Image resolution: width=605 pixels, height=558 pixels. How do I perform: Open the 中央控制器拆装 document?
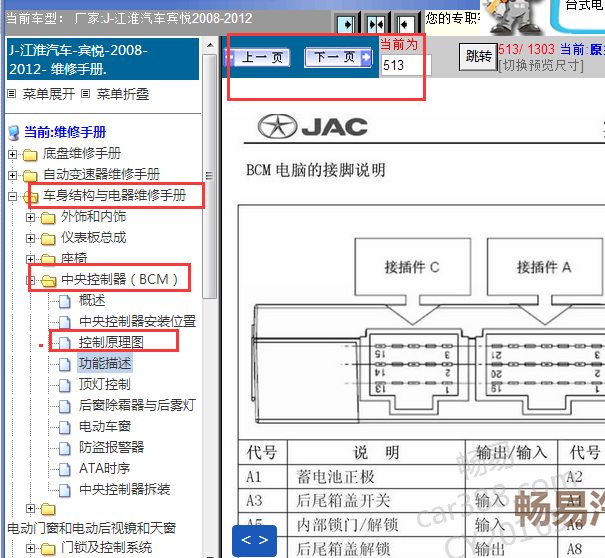125,489
